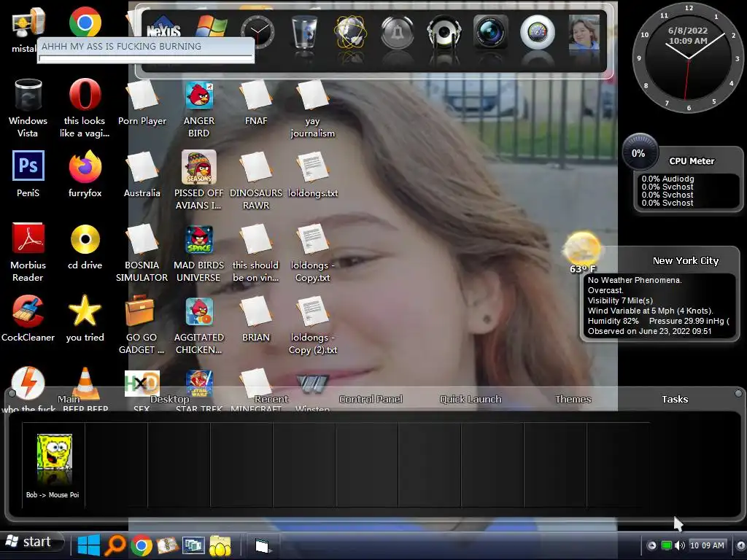Click the New York City weather title
This screenshot has width=747, height=560.
(x=686, y=260)
